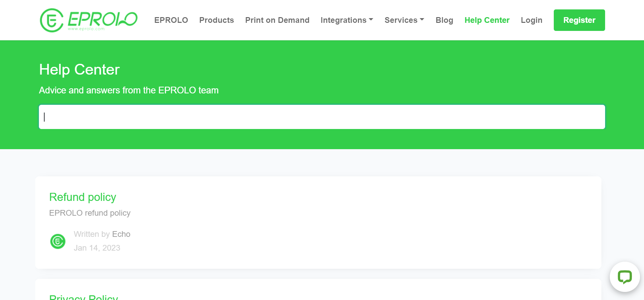Expand the Integrations dropdown menu
The height and width of the screenshot is (300, 644).
[347, 20]
